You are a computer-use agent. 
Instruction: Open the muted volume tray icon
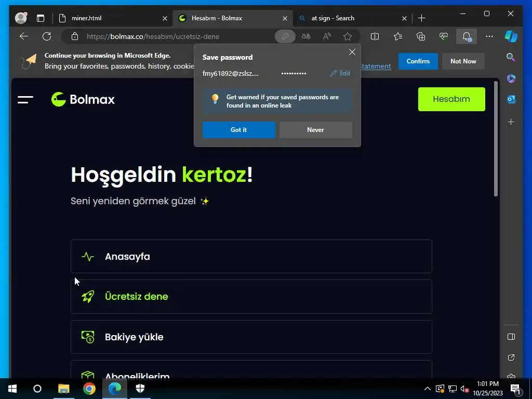464,389
